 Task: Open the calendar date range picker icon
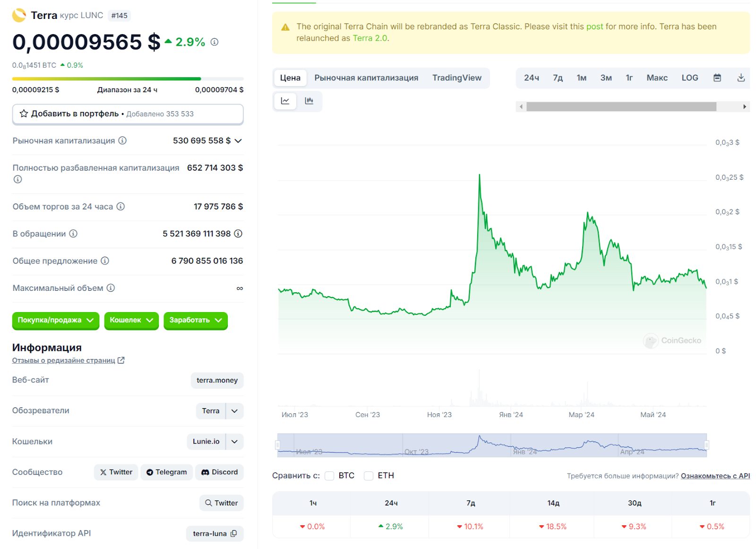coord(717,78)
